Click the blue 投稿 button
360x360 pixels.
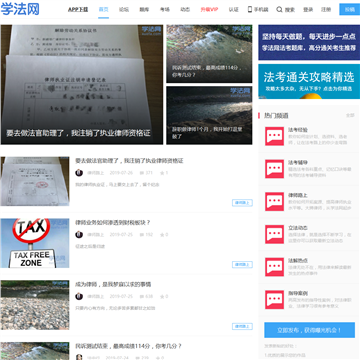(x=350, y=9)
